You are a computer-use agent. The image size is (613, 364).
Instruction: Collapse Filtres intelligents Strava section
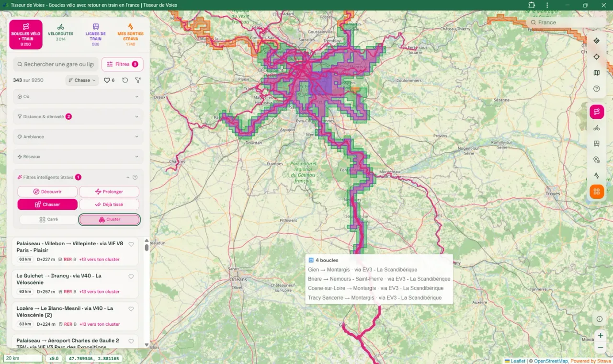pyautogui.click(x=128, y=177)
